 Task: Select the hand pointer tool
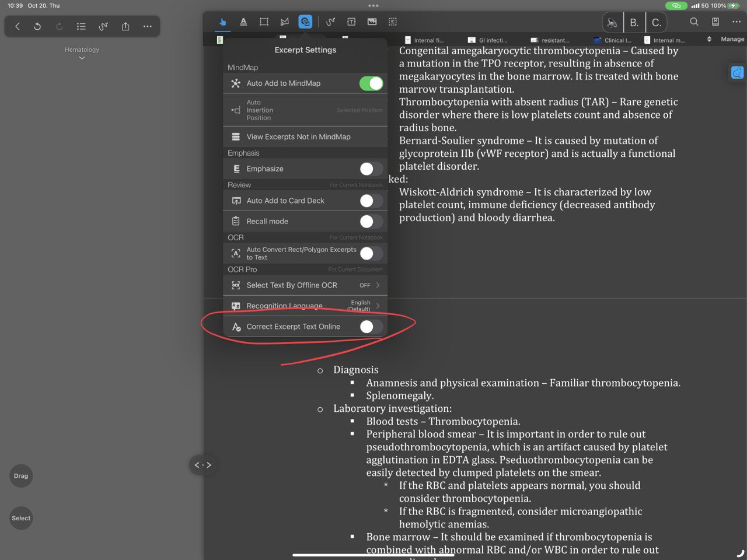coord(222,22)
